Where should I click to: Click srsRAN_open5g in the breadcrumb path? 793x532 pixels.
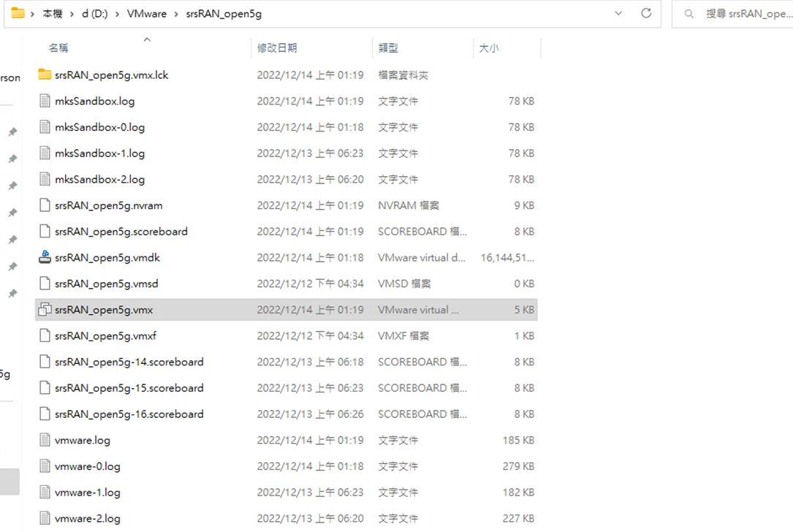[x=224, y=14]
